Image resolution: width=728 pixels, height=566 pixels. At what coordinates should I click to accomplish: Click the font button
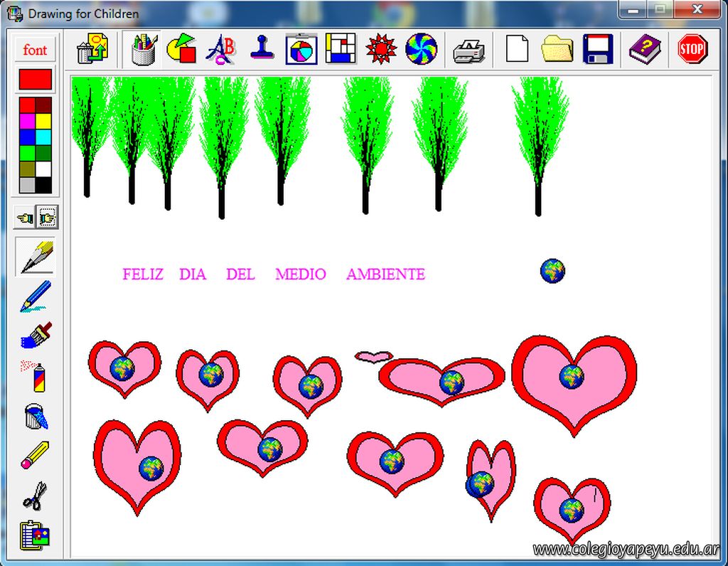pos(35,50)
